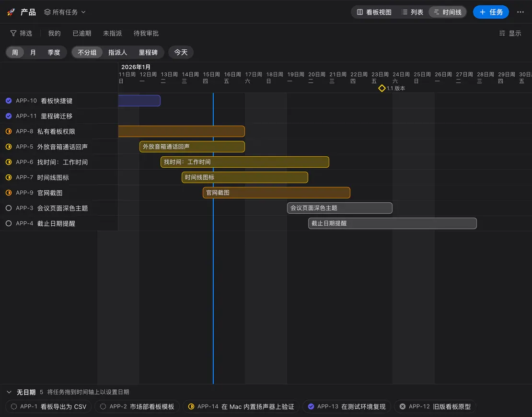Click the 截止日期提醒 timeline bar
Image resolution: width=532 pixels, height=417 pixels.
point(392,223)
